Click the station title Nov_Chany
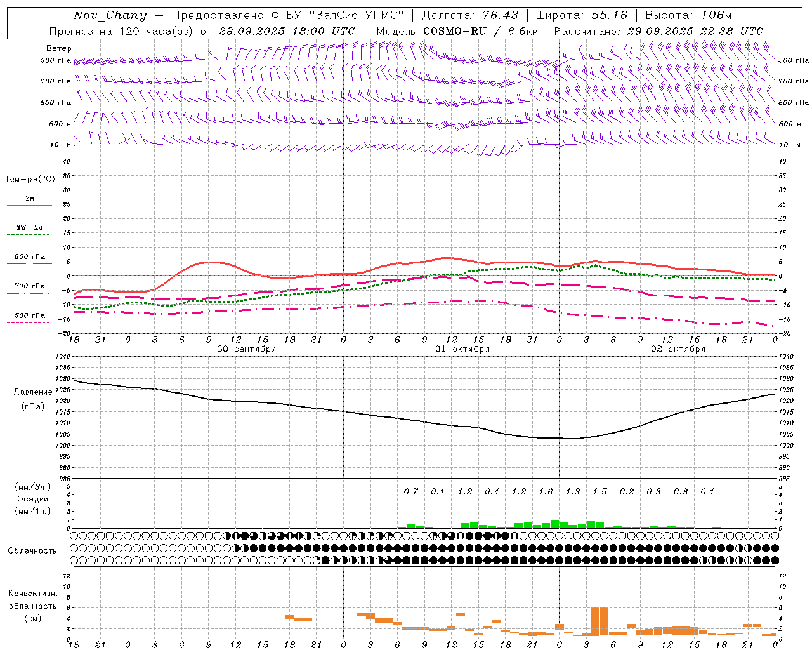This screenshot has width=812, height=650. [x=110, y=15]
